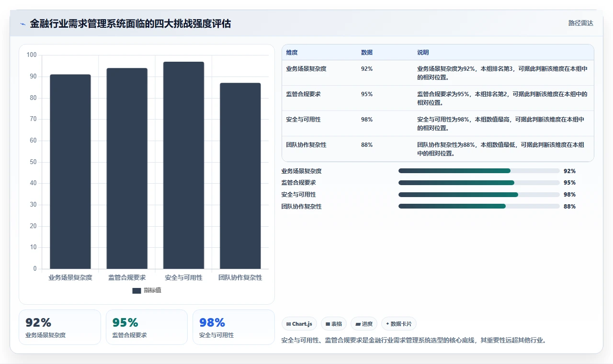Click the 安全与可用性 progress bar
The width and height of the screenshot is (613, 364).
pos(479,195)
